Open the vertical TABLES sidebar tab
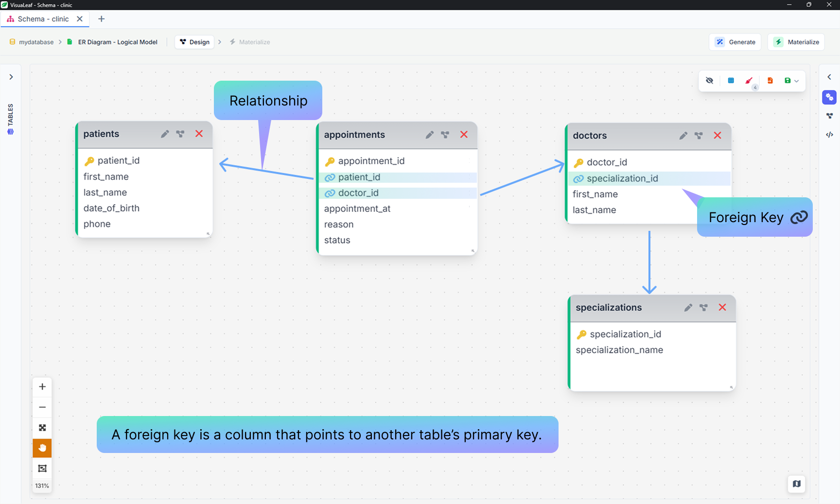Image resolution: width=840 pixels, height=504 pixels. pyautogui.click(x=10, y=119)
